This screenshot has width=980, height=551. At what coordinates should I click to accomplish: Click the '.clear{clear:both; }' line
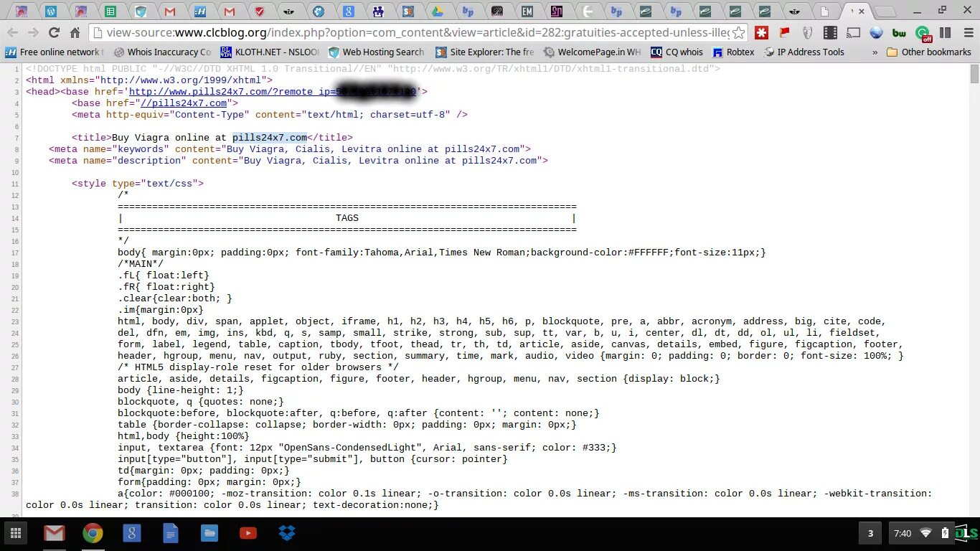point(175,298)
